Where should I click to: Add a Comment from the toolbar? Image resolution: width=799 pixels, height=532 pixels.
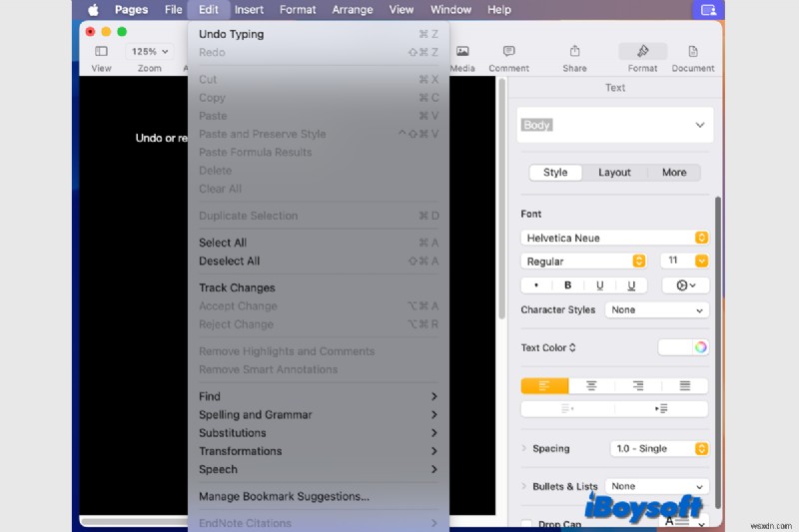tap(508, 52)
